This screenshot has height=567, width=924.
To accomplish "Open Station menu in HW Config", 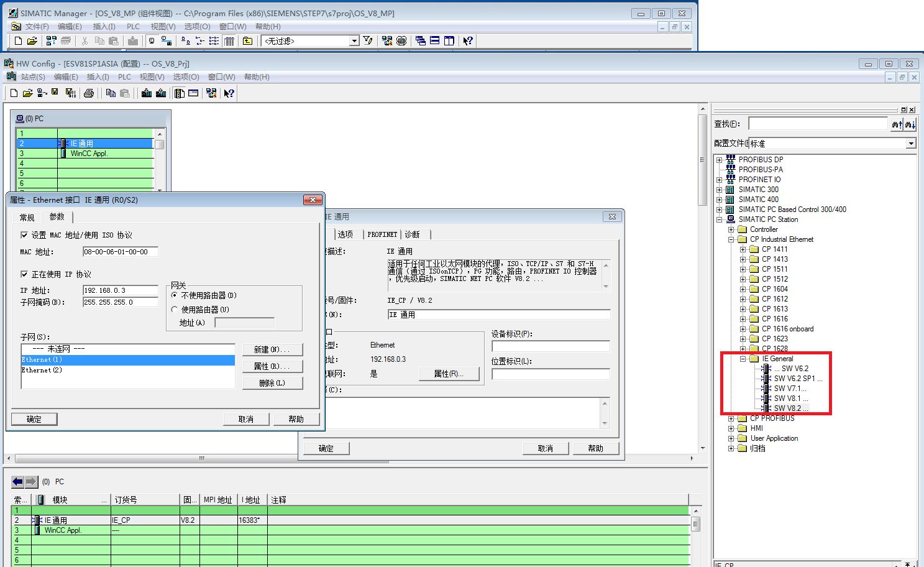I will (33, 77).
